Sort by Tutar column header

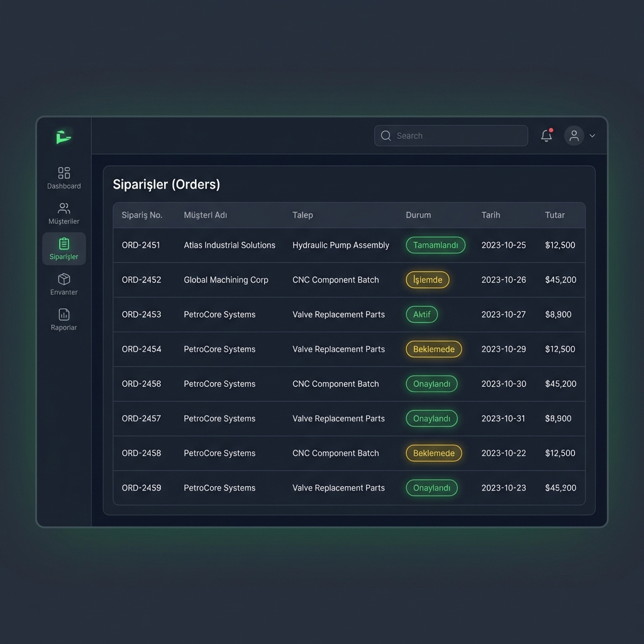point(555,215)
